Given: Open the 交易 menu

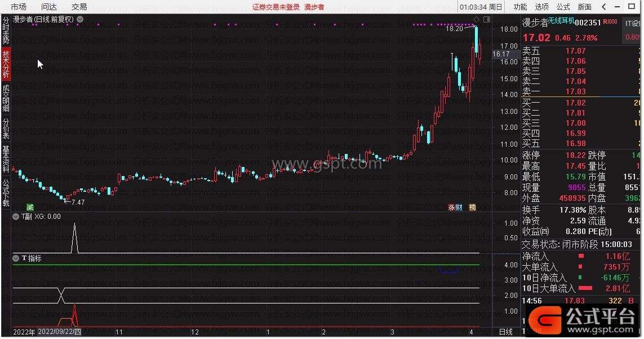Looking at the screenshot, I should [79, 7].
